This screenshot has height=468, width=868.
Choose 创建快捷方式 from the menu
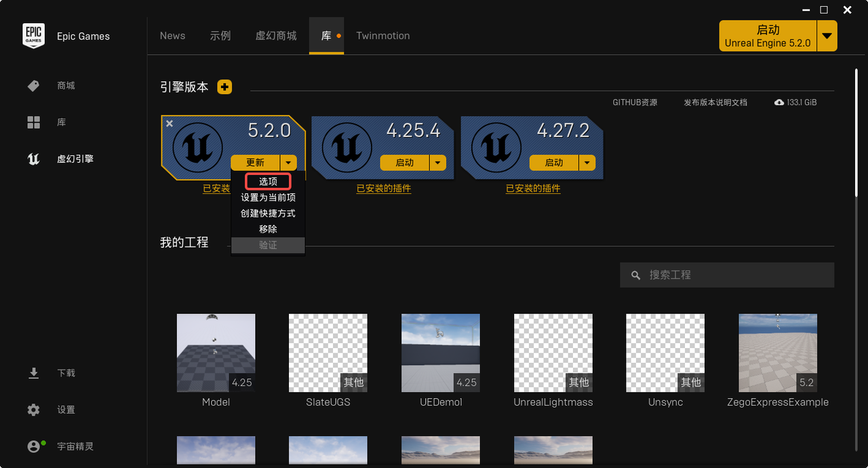(268, 213)
